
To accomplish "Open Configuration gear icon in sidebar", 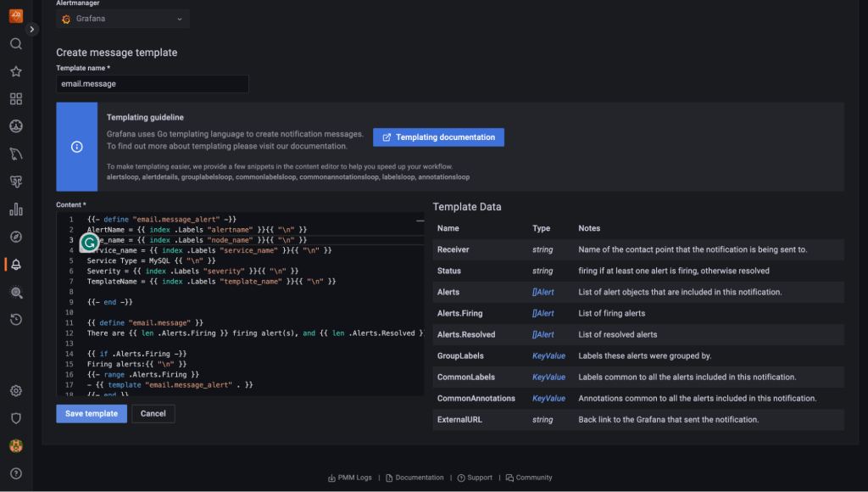I will [16, 391].
